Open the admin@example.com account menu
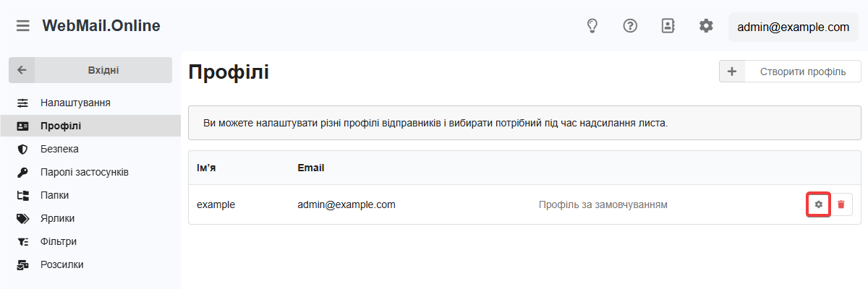Viewport: 868px width, 289px height. (793, 27)
